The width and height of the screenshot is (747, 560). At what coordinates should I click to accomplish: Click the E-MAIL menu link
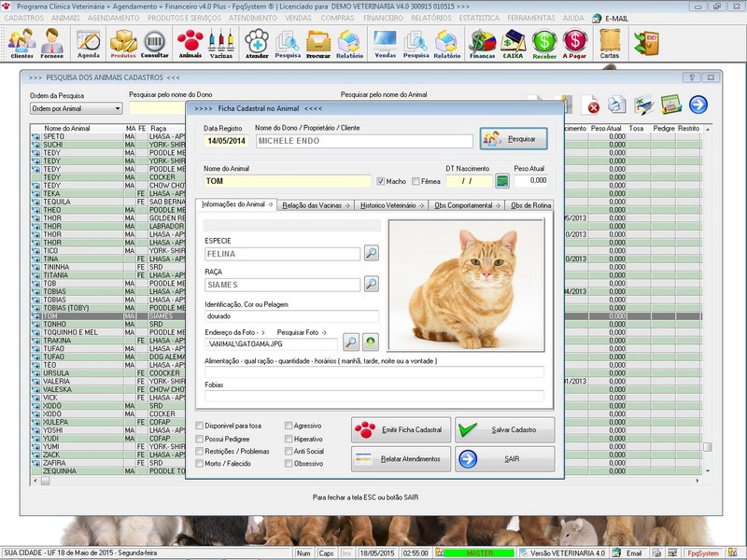click(611, 19)
